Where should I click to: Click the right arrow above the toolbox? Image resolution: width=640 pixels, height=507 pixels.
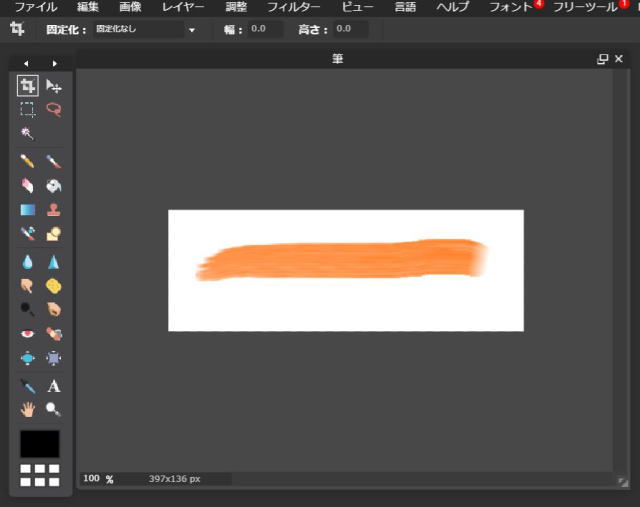[54, 63]
